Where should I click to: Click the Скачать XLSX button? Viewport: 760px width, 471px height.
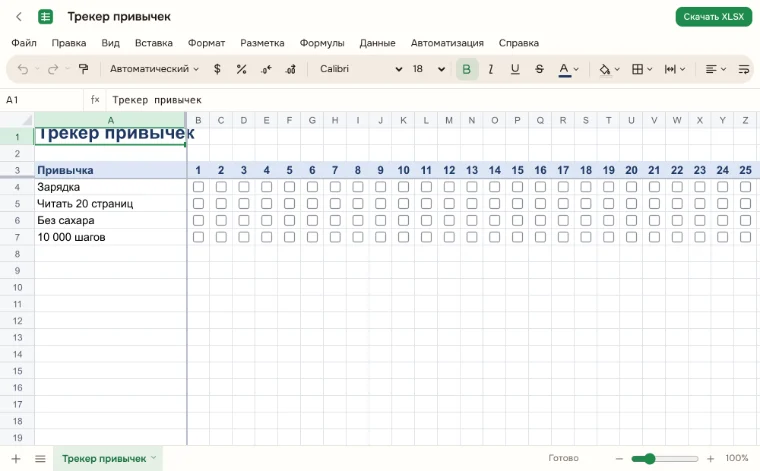713,17
